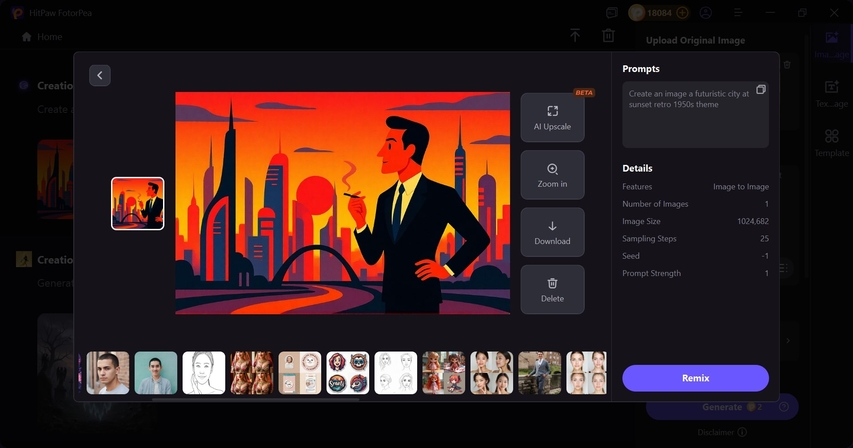Click the Zoom in button

552,175
